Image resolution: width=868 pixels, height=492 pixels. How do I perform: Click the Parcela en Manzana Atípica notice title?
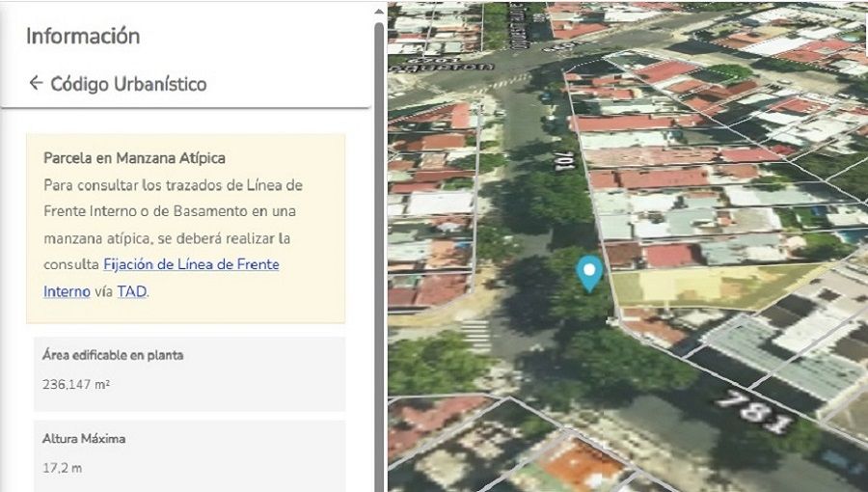pos(134,157)
